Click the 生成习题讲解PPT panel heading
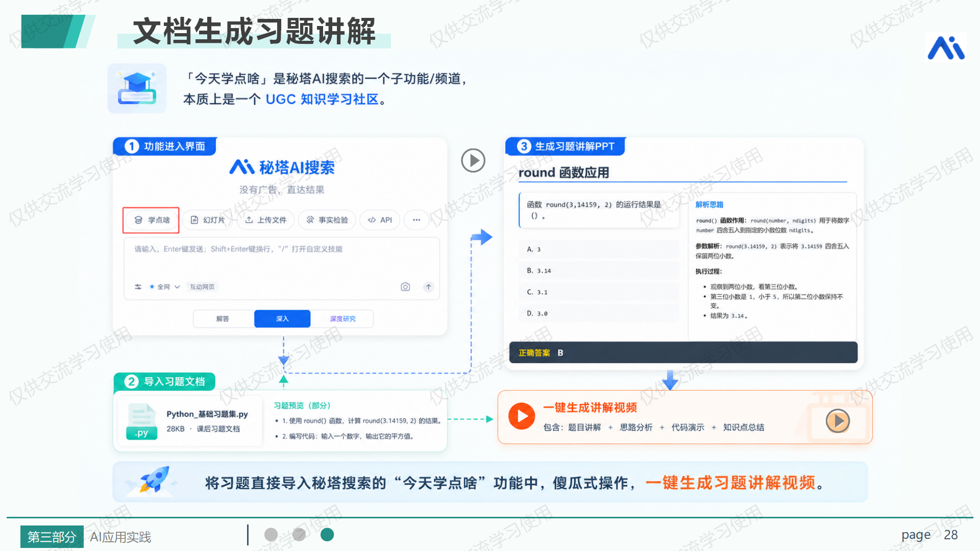Screen dimensions: 980x551 coord(575,146)
